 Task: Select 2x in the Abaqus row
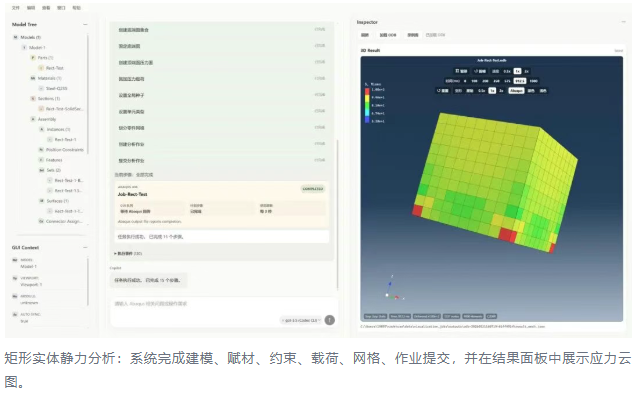click(501, 90)
